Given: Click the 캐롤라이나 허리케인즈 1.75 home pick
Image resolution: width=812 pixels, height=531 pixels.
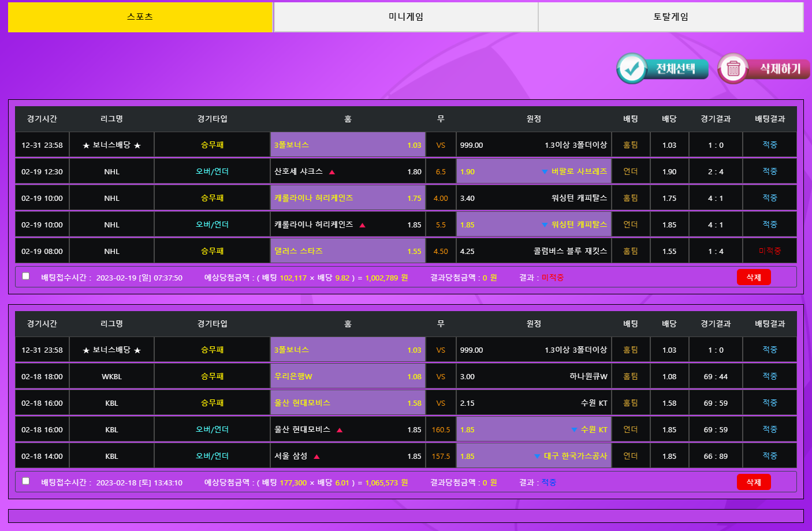Looking at the screenshot, I should 348,198.
